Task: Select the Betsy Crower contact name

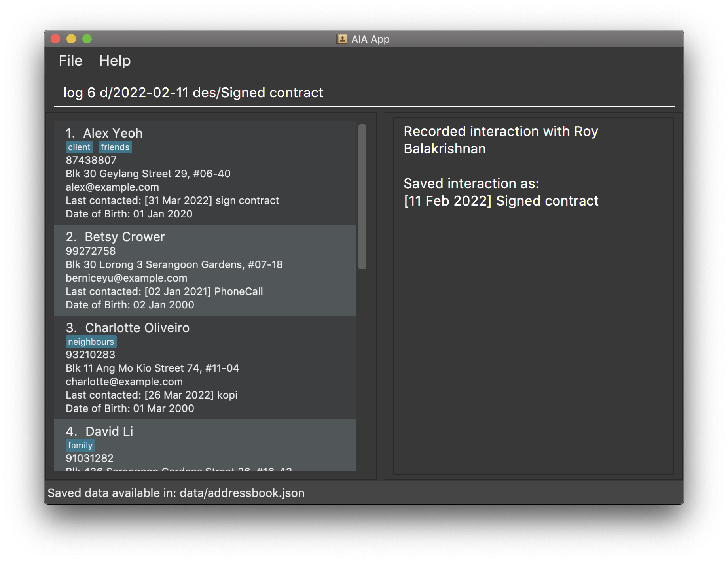Action: 125,237
